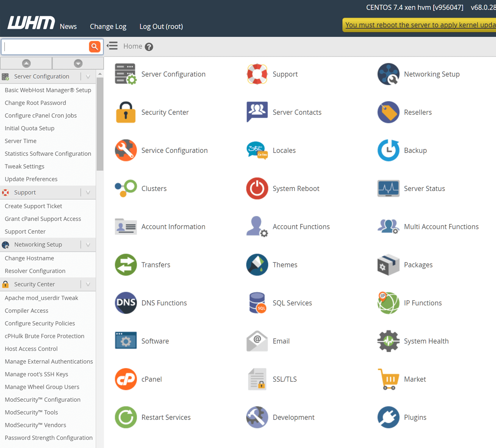Click inside the search input field
The width and height of the screenshot is (496, 448).
tap(44, 47)
